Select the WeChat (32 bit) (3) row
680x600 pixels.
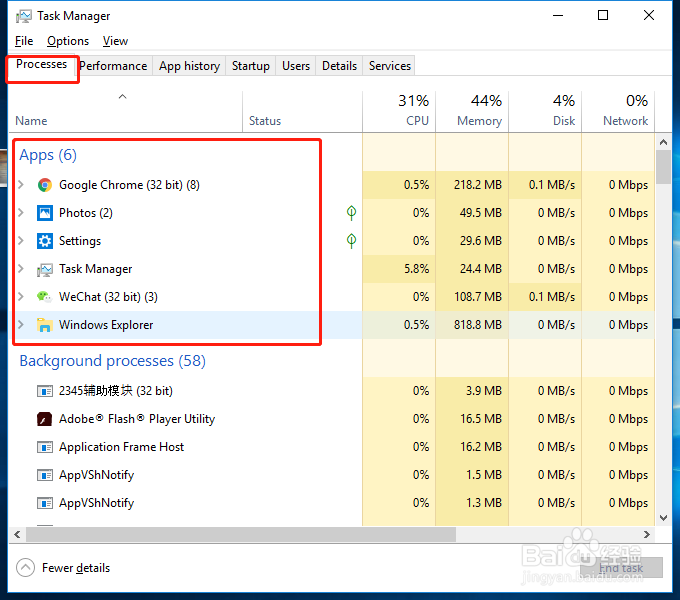(x=332, y=297)
